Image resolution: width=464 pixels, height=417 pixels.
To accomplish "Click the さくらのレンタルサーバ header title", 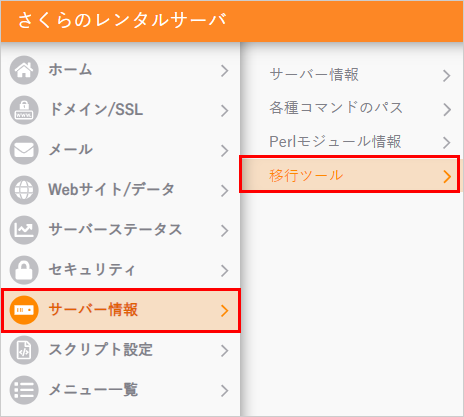I will pos(122,20).
